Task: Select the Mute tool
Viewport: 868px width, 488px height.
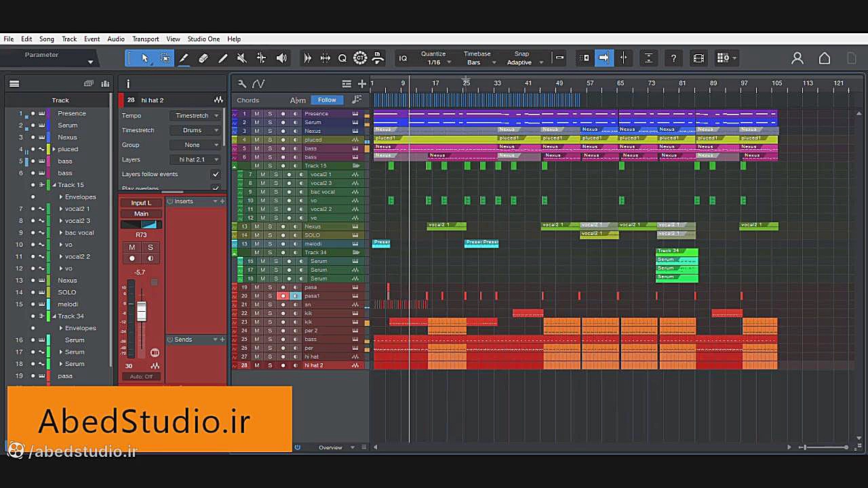Action: tap(241, 58)
